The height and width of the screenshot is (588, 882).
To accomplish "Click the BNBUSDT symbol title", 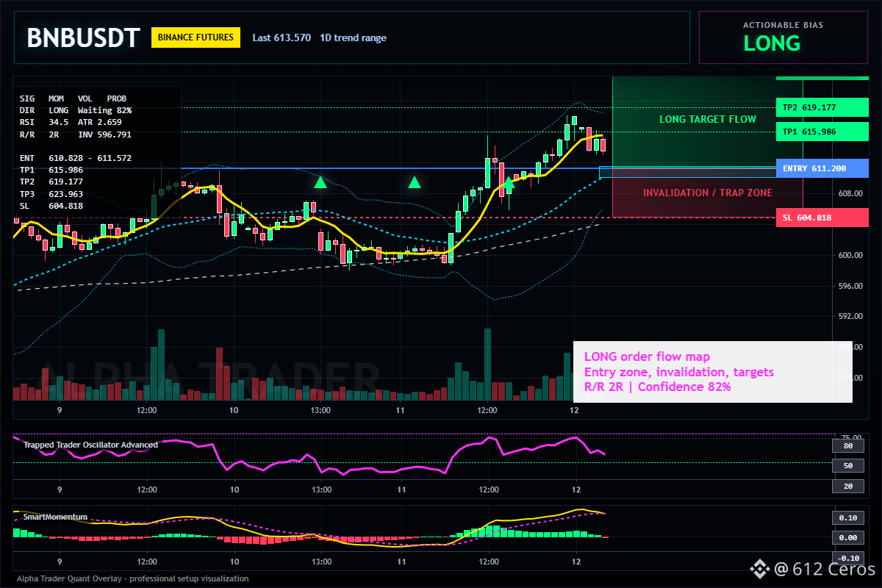I will (x=83, y=37).
